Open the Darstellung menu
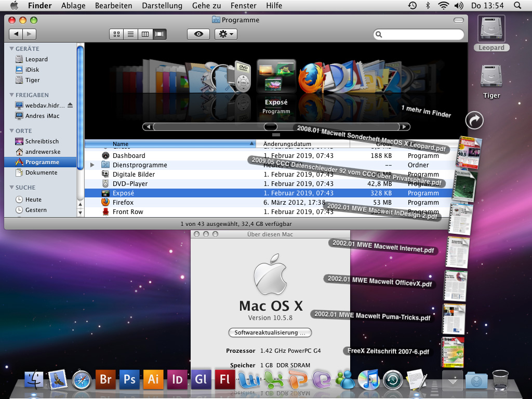 tap(162, 5)
